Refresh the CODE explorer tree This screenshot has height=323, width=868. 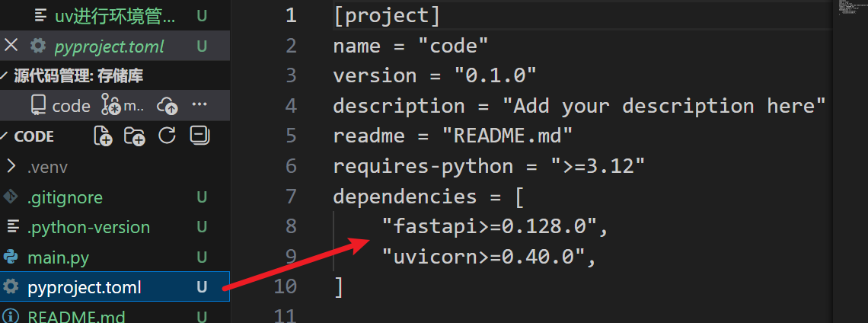(167, 136)
